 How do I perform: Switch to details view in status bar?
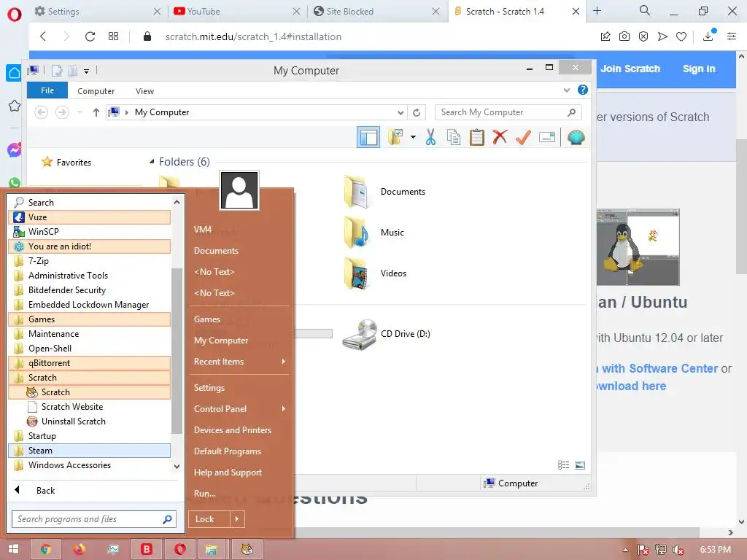(x=564, y=465)
